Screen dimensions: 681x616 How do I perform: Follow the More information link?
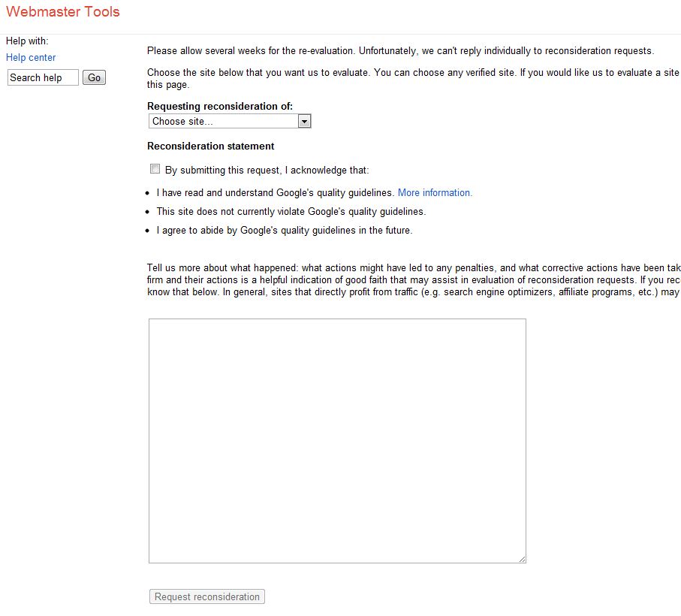pos(435,192)
